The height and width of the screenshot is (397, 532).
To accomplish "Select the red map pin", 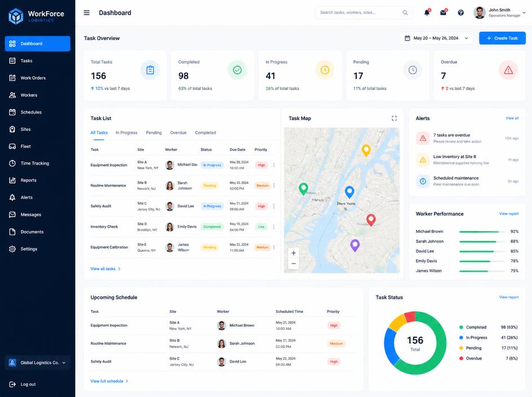I will [x=371, y=220].
